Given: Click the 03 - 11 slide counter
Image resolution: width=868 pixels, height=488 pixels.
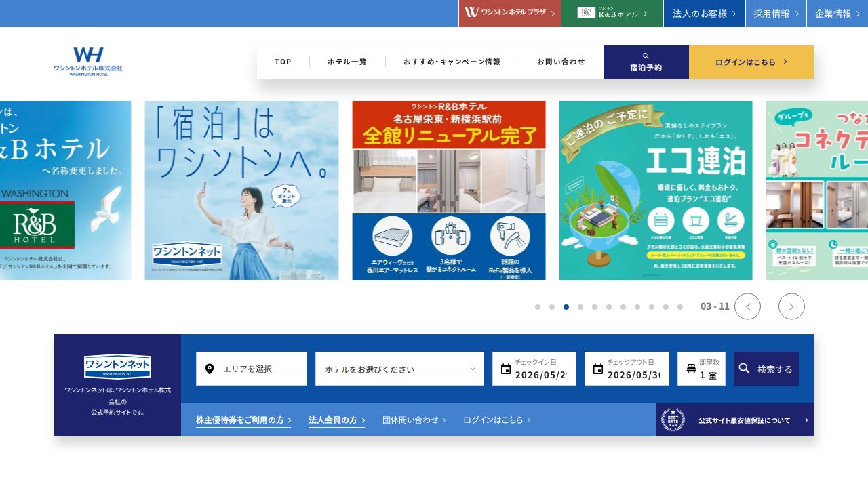Looking at the screenshot, I should [715, 306].
